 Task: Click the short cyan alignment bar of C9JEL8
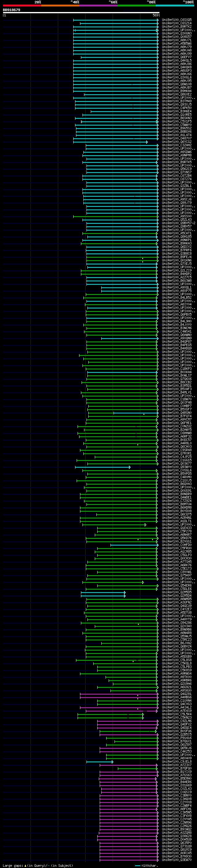(100, 761)
